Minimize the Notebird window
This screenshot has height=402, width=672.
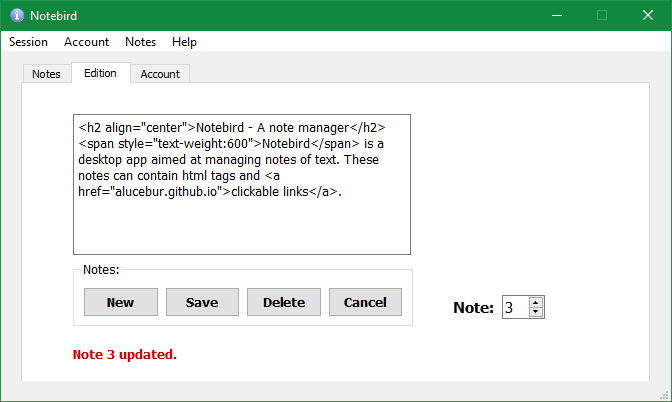(557, 15)
